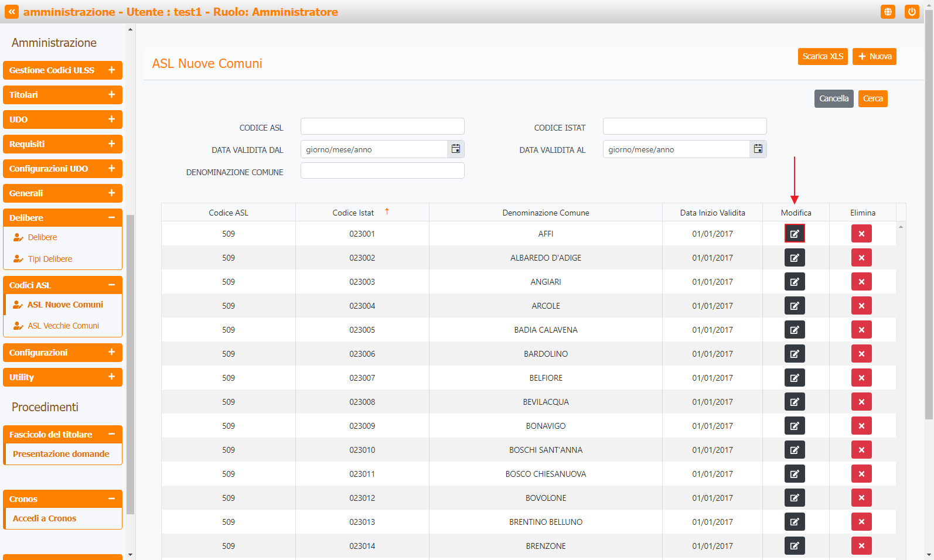Screen dimensions: 934x560
Task: Edit the BARDOLINO comune entry
Action: (x=794, y=354)
